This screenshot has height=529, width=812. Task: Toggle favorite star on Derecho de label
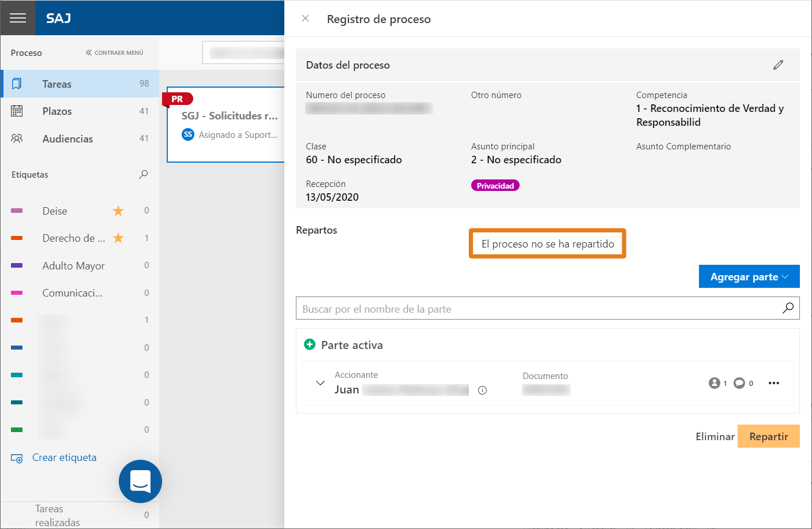coord(118,238)
